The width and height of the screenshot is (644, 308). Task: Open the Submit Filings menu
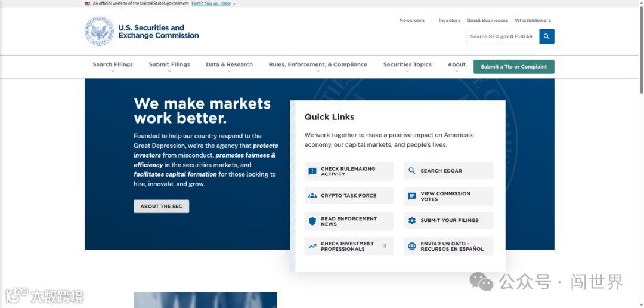pos(169,64)
